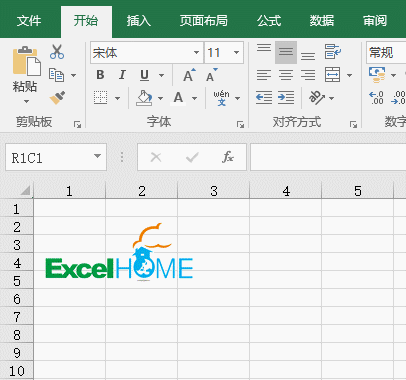
Task: Click the Merge and Center icon
Action: click(x=333, y=75)
